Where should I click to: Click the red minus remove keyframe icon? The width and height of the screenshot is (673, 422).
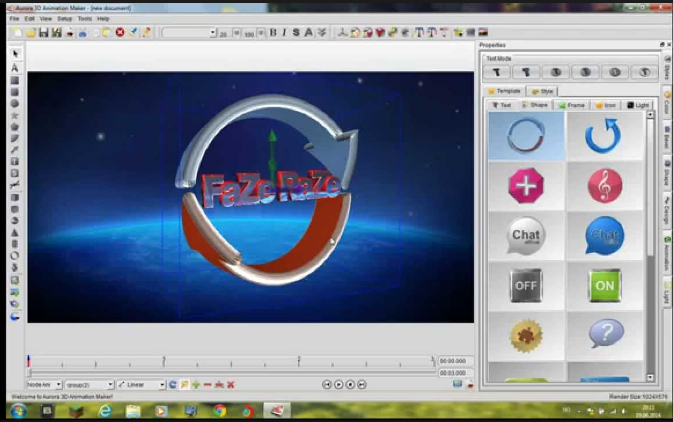pos(208,385)
